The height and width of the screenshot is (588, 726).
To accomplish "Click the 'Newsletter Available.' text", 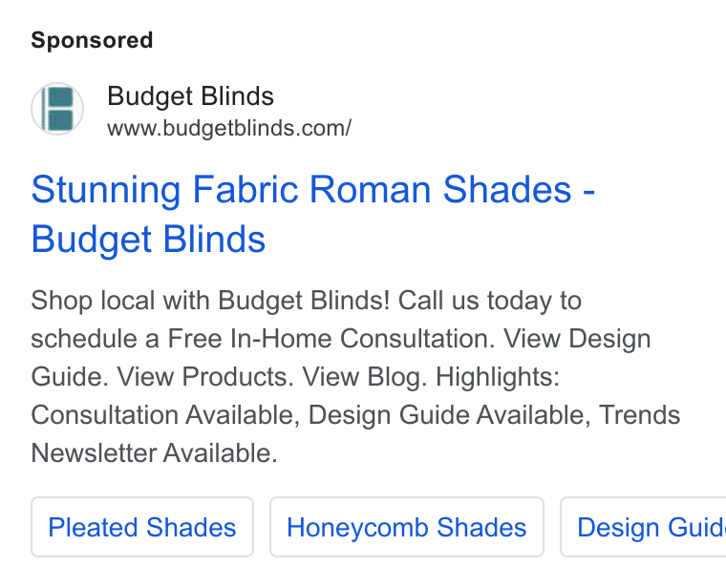I will coord(154,452).
